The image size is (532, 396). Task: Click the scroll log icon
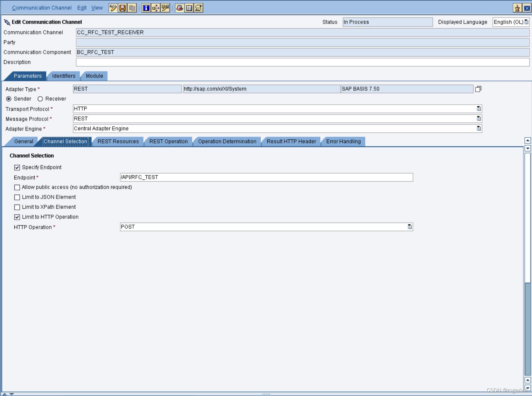click(199, 8)
